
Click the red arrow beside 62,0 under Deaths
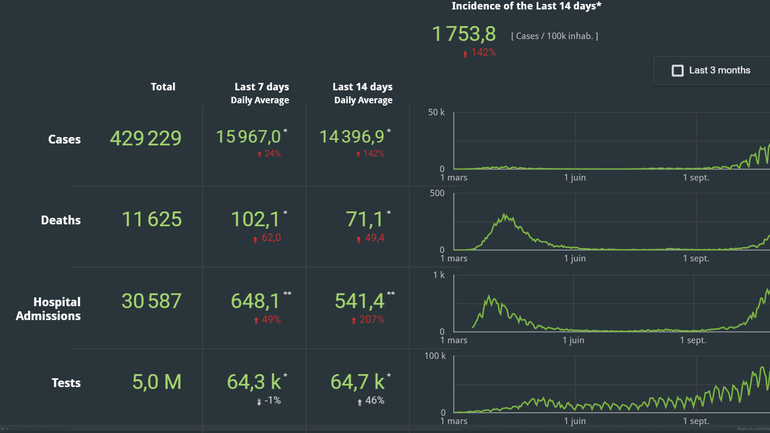(x=257, y=238)
